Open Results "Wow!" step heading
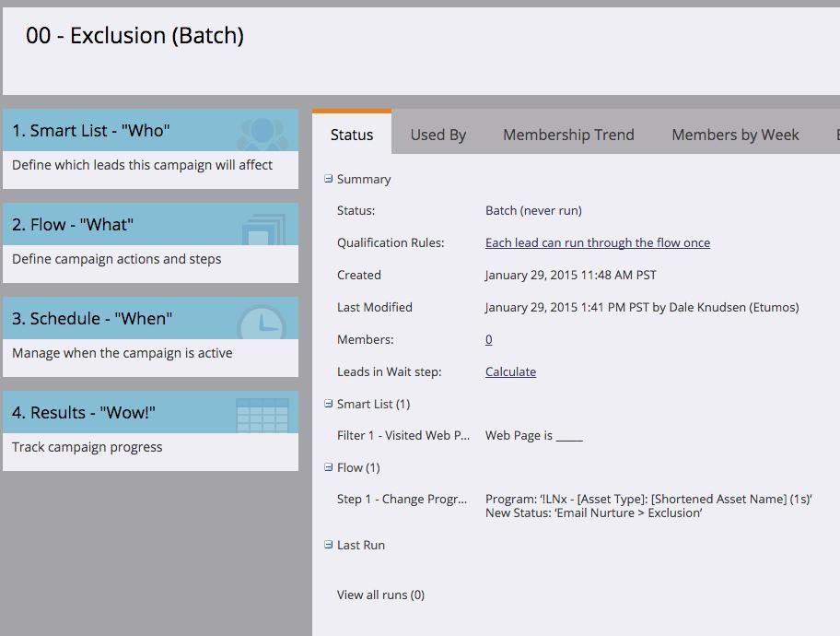 click(x=84, y=413)
